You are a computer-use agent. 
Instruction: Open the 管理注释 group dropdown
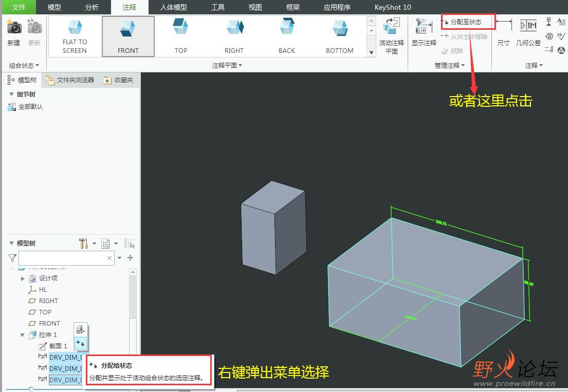(x=450, y=66)
